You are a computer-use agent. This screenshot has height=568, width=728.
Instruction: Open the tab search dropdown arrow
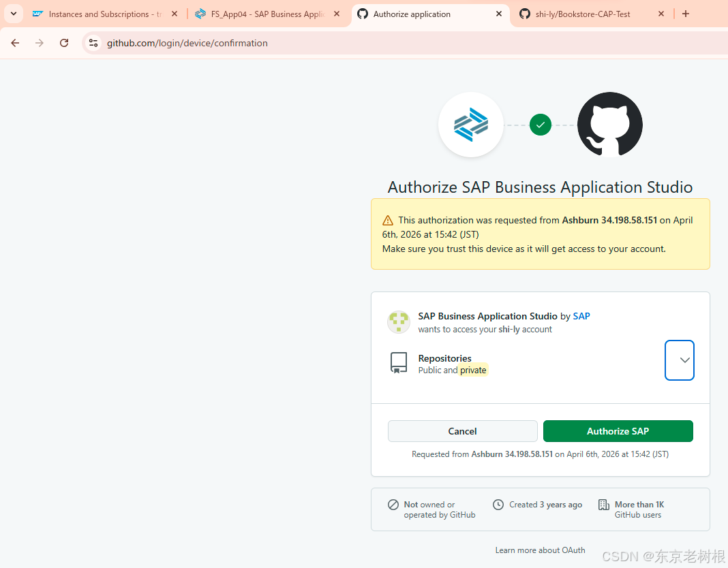click(x=14, y=14)
